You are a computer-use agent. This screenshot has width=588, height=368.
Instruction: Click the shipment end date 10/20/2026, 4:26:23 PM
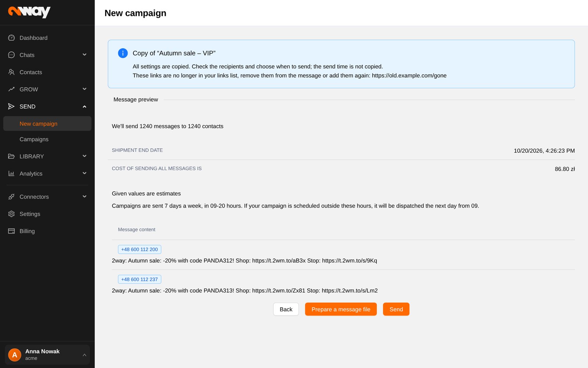544,151
